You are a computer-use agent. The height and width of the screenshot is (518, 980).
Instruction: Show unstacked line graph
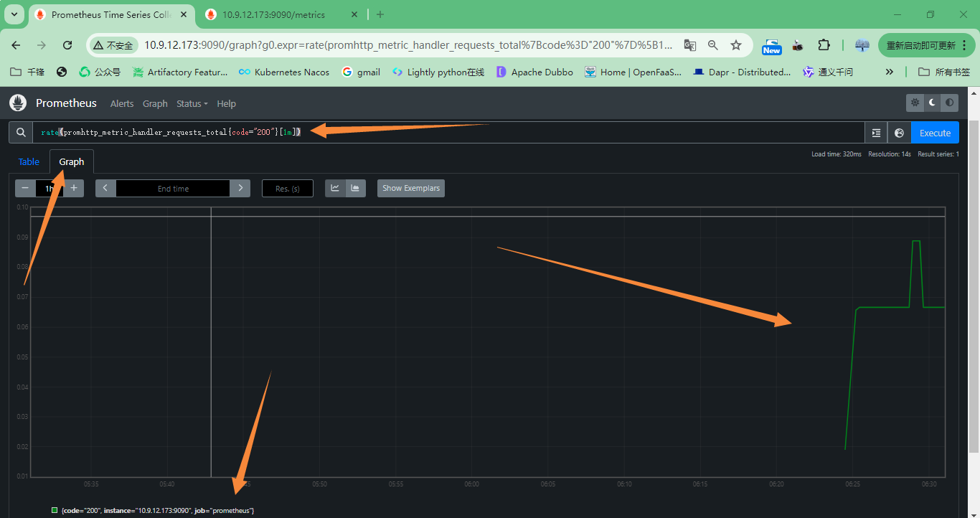click(x=335, y=188)
